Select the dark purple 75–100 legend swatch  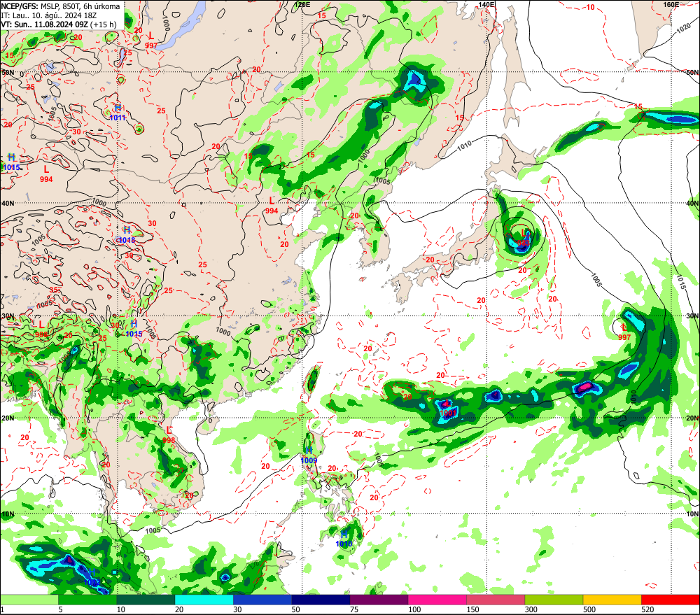[x=379, y=600]
